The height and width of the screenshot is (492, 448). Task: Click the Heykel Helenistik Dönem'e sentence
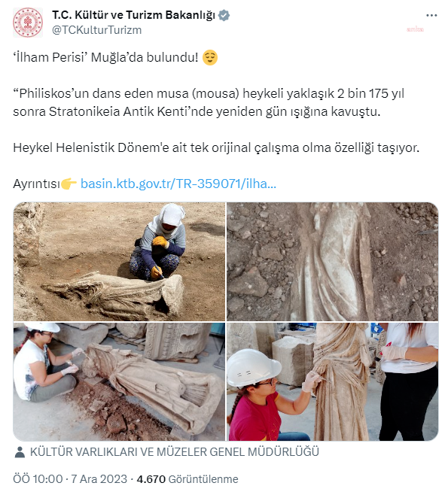point(216,147)
